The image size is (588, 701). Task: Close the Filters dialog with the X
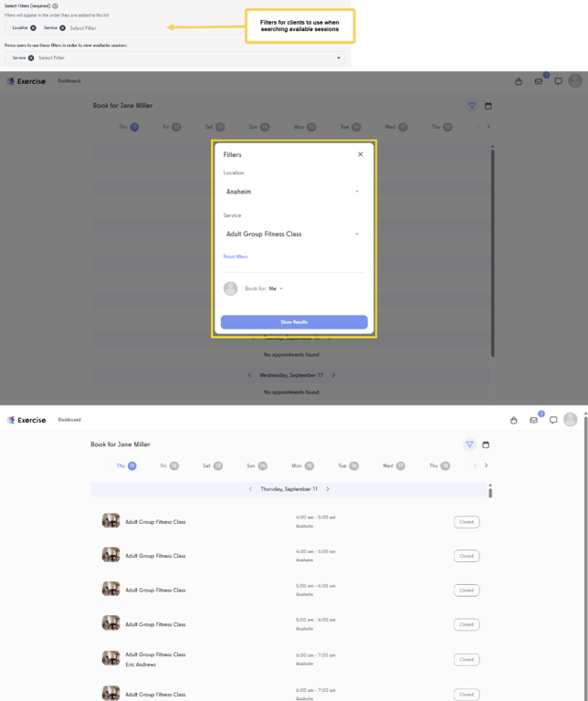pyautogui.click(x=361, y=154)
